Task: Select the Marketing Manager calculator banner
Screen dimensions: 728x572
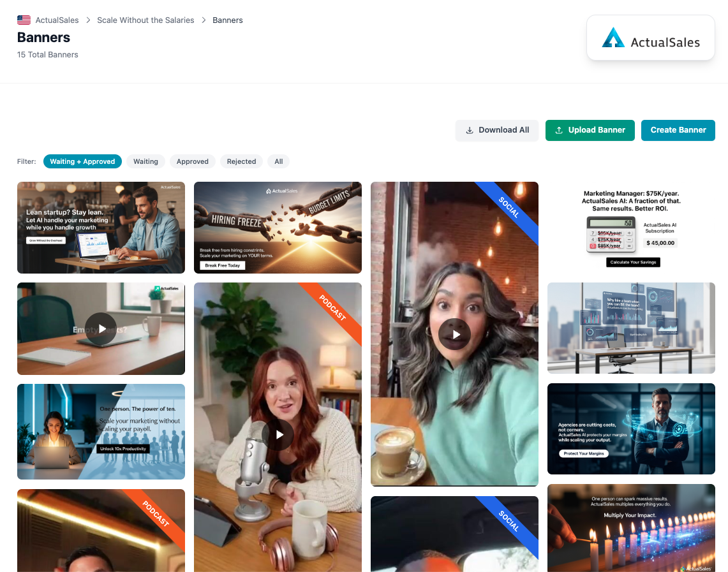Action: point(631,228)
